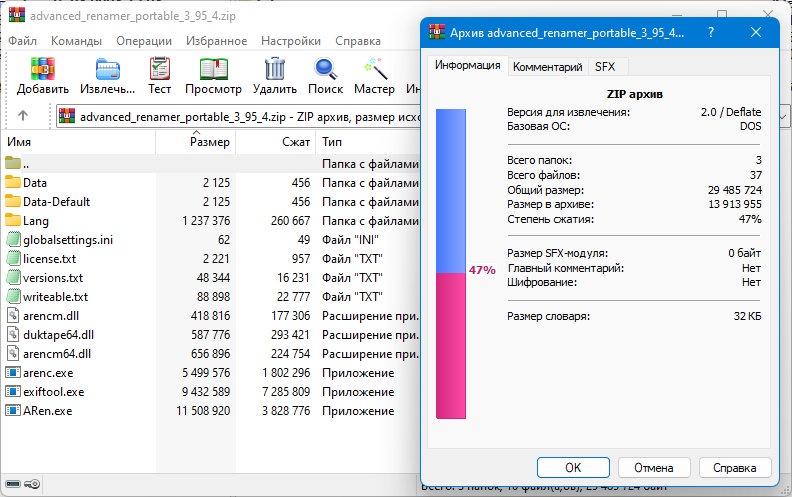Select the Data-Default folder icon
The width and height of the screenshot is (792, 497).
click(13, 201)
